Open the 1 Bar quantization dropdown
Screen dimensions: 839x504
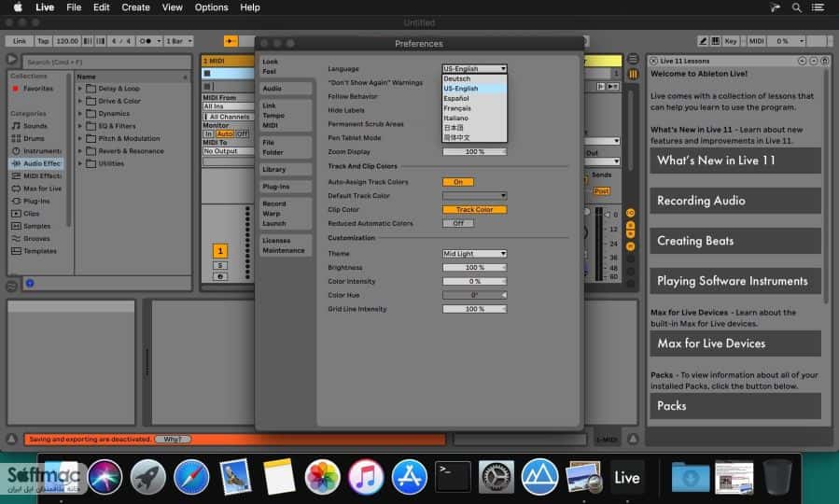(178, 41)
